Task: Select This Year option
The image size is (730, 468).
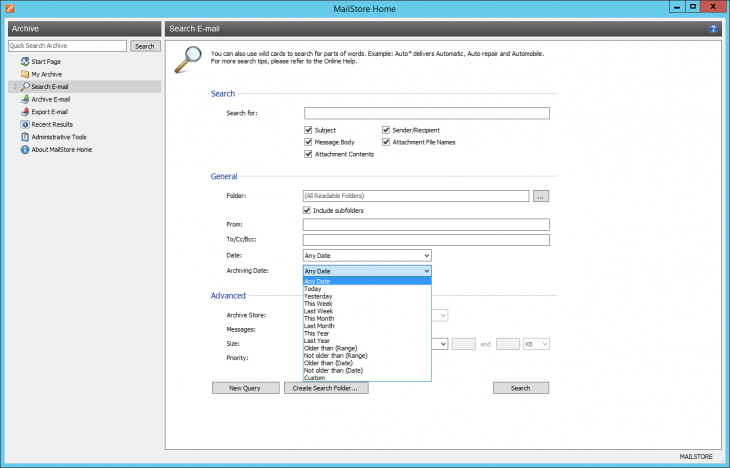Action: tap(367, 333)
